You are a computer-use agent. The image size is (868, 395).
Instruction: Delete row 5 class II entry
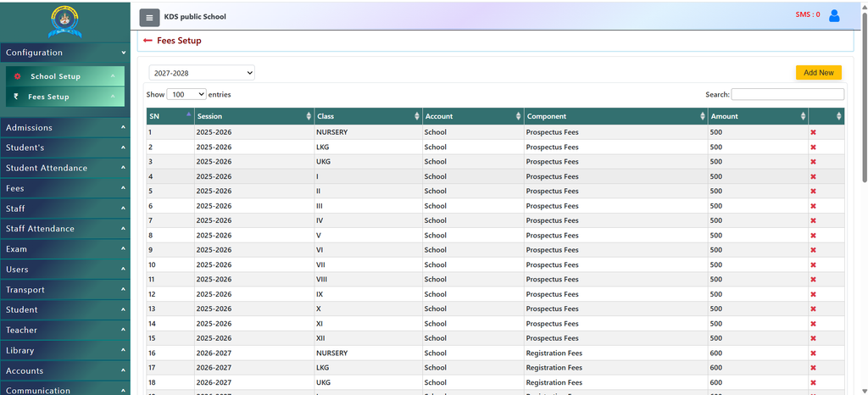813,191
